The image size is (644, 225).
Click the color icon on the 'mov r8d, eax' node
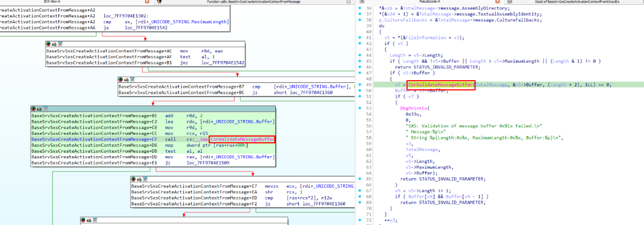(49, 44)
